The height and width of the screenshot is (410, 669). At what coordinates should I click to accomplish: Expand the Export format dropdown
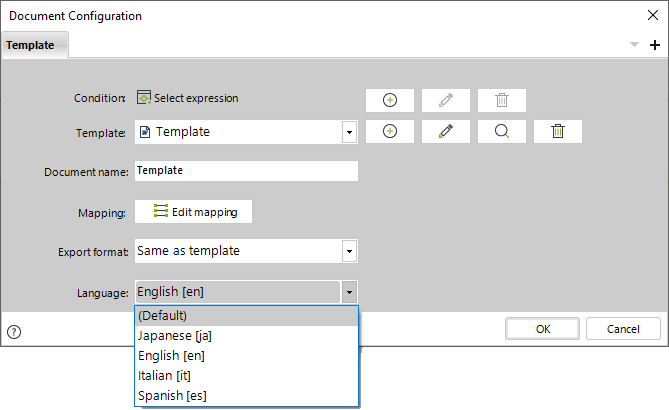point(349,251)
